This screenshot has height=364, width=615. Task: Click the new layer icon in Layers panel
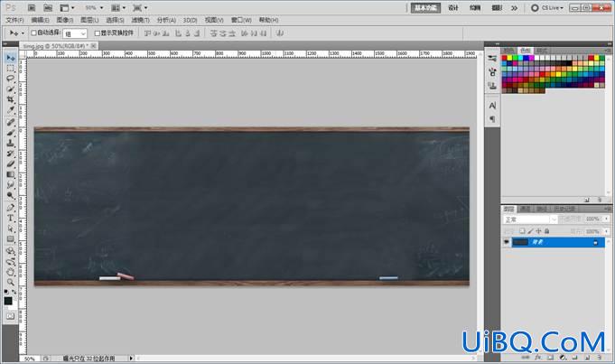588,358
